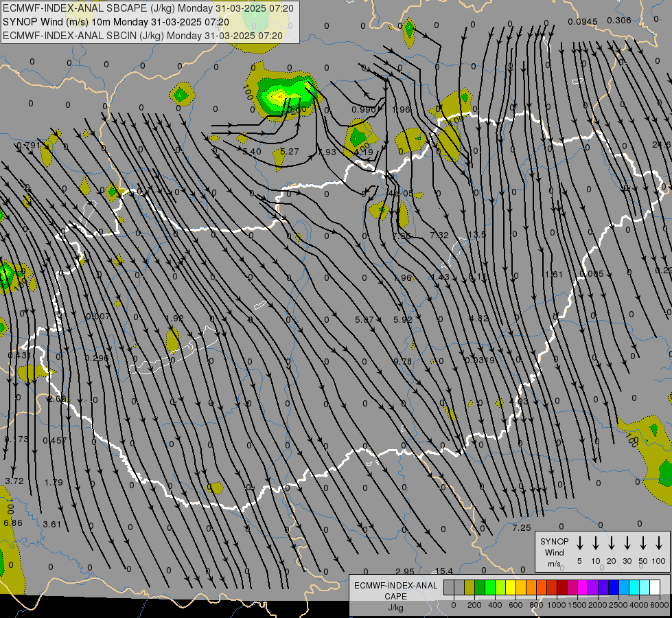Click the 3.61 value on the map
The image size is (672, 618).
pos(52,524)
